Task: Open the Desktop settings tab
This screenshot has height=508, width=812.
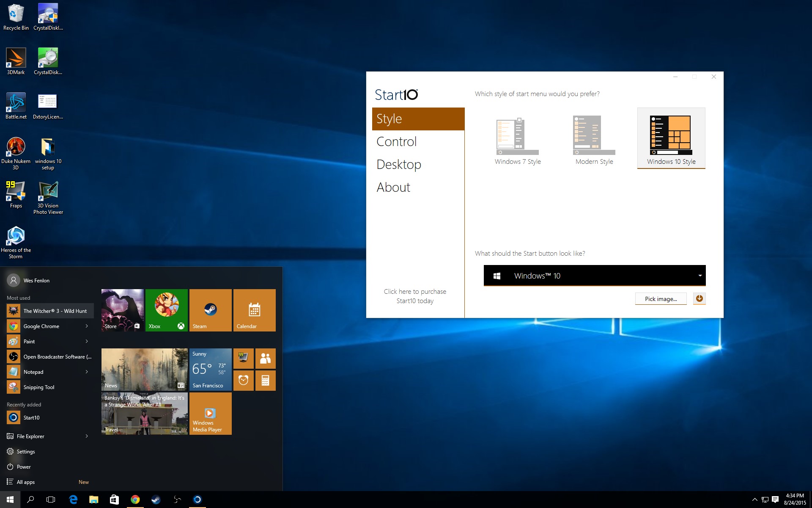Action: [x=398, y=164]
